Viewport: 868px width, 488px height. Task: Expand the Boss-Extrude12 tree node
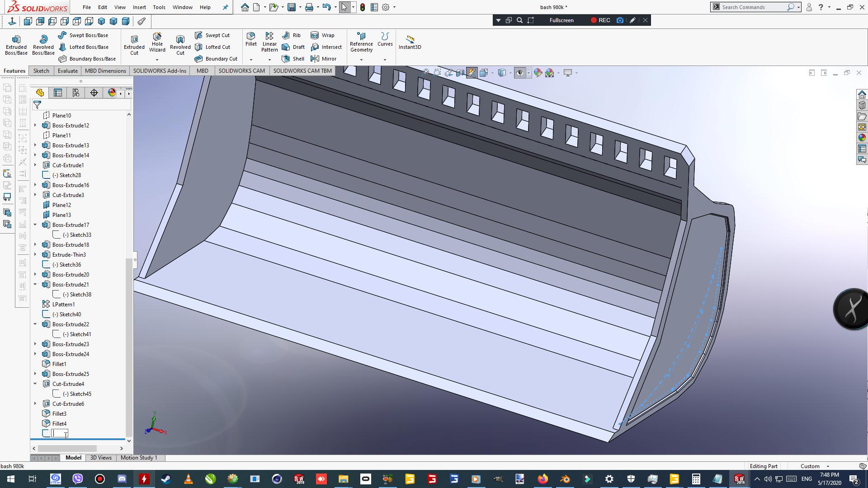35,125
